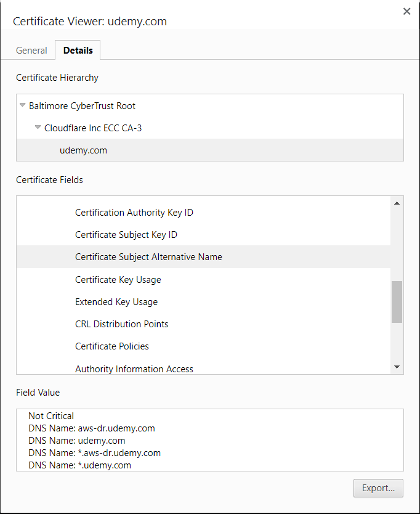The width and height of the screenshot is (420, 514).
Task: Select CRL Distribution Points field
Action: (x=121, y=324)
